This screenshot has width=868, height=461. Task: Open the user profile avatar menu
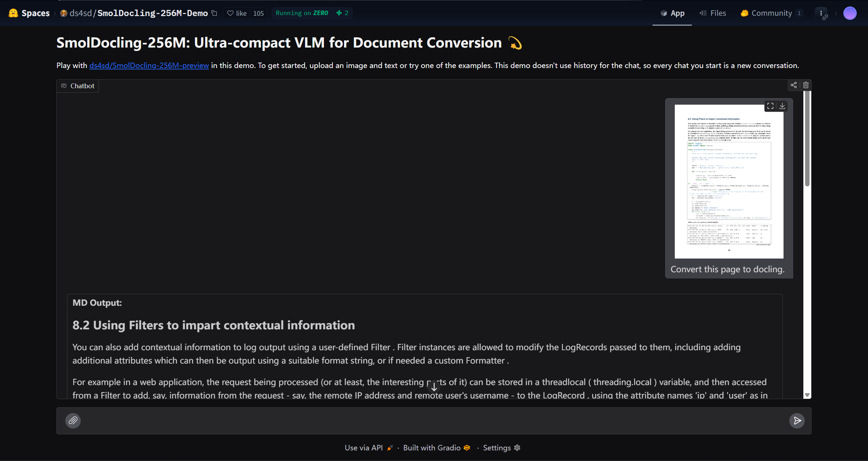point(850,13)
